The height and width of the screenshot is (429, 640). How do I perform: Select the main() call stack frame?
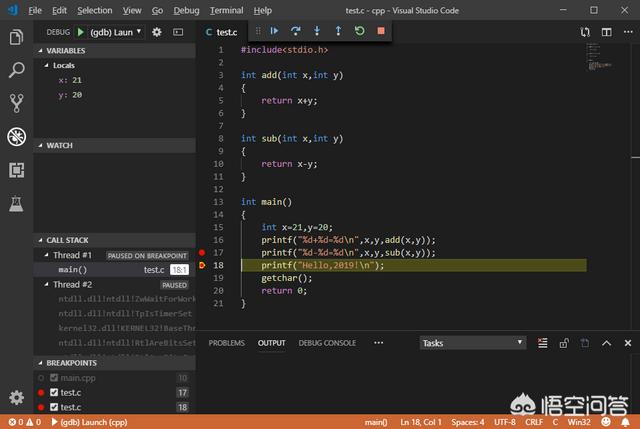click(115, 270)
